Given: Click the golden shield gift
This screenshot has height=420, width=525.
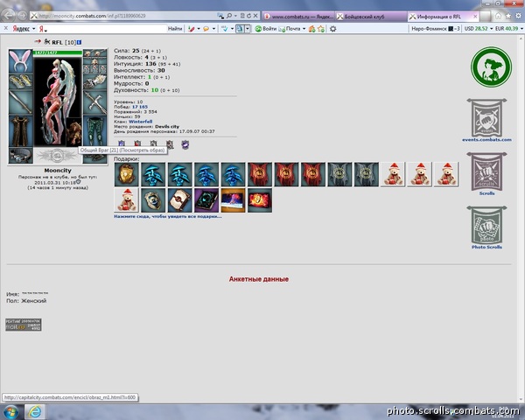Looking at the screenshot, I should [126, 174].
